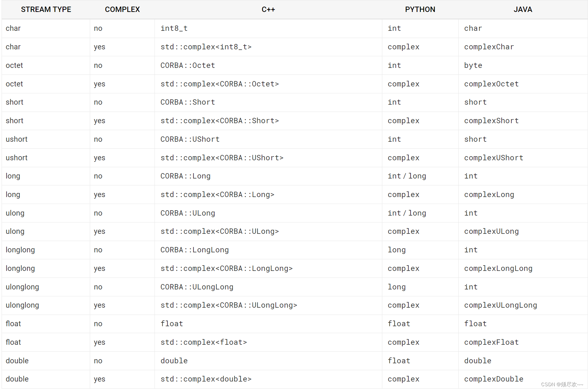This screenshot has width=588, height=390.
Task: Select the ushort stream type row label
Action: pos(16,139)
